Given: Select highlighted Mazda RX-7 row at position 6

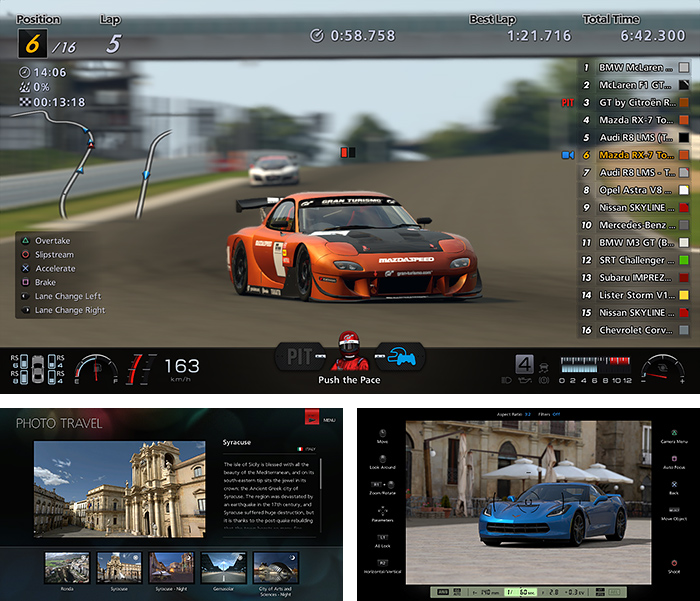Looking at the screenshot, I should click(634, 155).
